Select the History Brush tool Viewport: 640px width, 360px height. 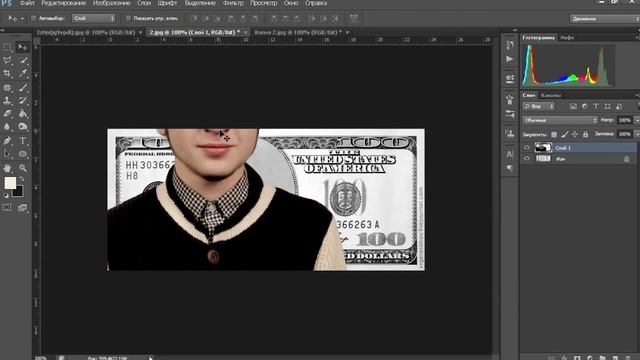pos(23,100)
